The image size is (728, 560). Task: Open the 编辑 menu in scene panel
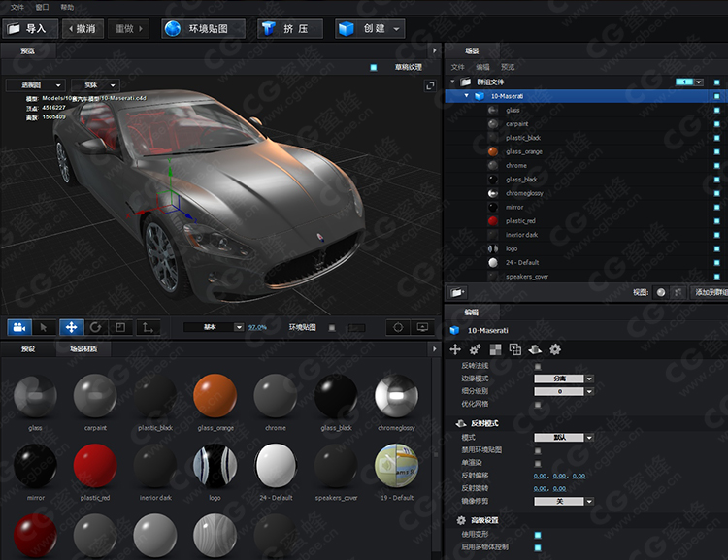tap(482, 67)
